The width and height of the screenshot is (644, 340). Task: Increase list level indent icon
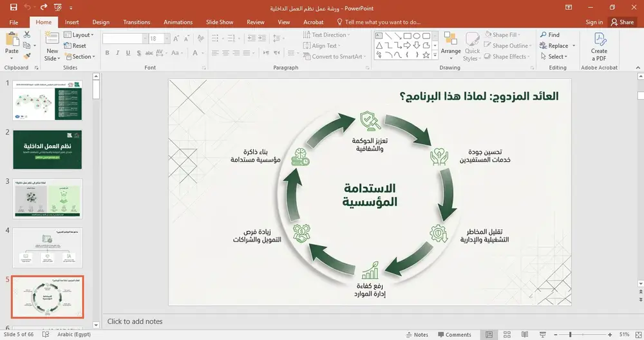261,38
